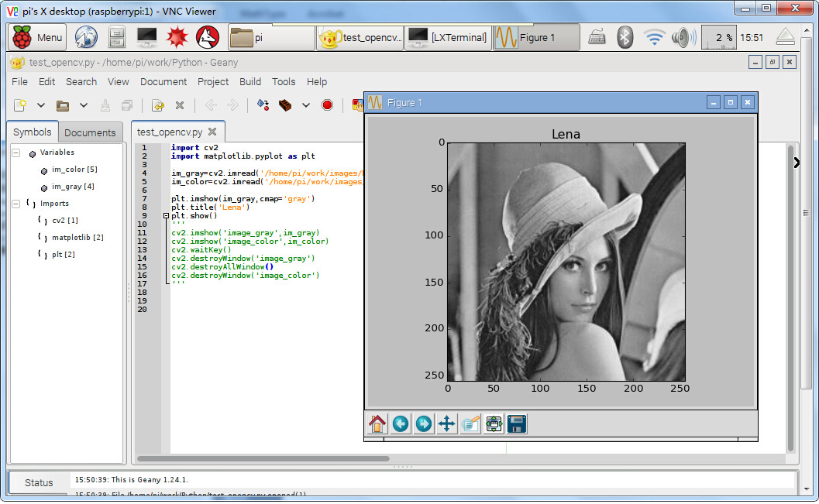The image size is (819, 504).
Task: Collapse the Imports tree node
Action: [16, 204]
